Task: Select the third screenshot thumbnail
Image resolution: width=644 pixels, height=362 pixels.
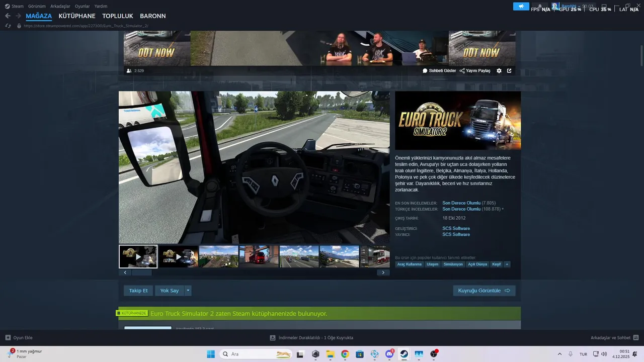Action: click(x=218, y=256)
